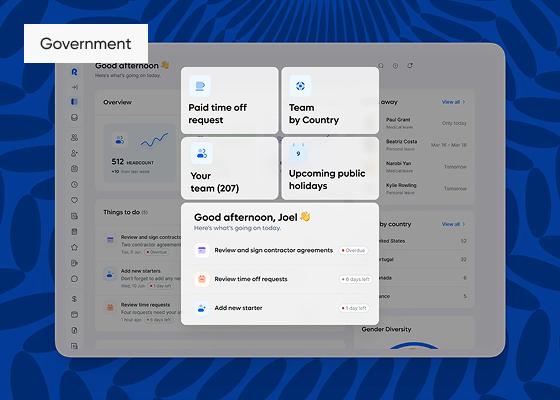This screenshot has width=560, height=400.
Task: Click the search magnifier icon in header
Action: click(x=381, y=66)
